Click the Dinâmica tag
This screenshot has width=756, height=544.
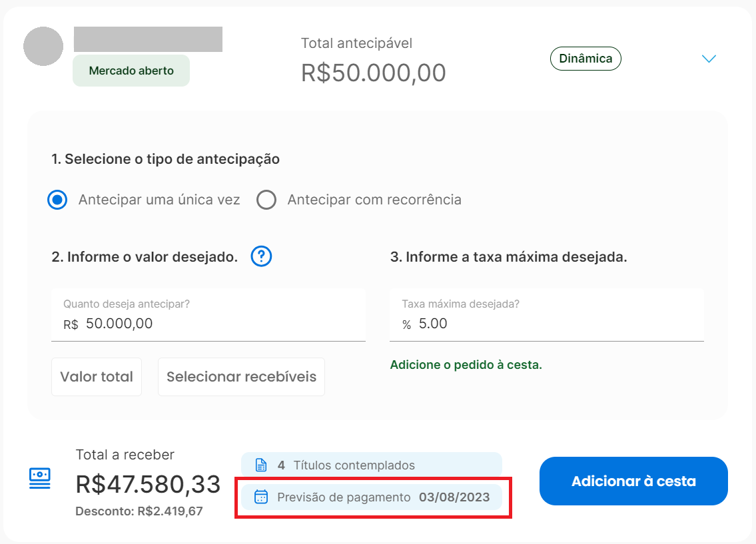coord(585,59)
